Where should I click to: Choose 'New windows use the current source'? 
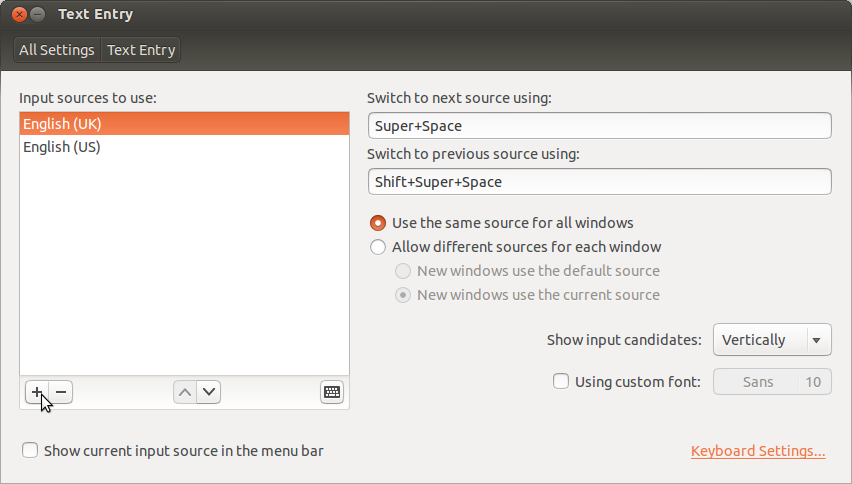tap(527, 294)
